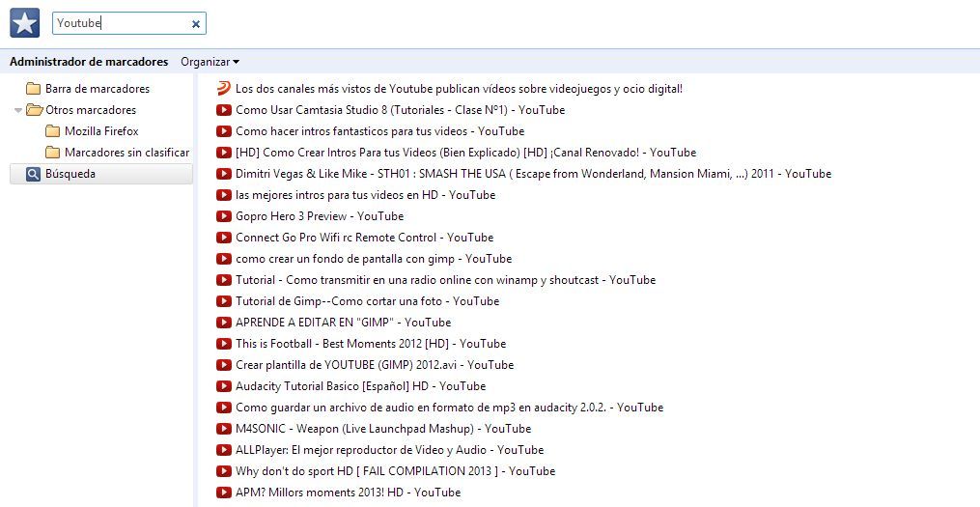Clear the Youtube search with the X
Viewport: 980px width, 507px height.
pyautogui.click(x=196, y=24)
